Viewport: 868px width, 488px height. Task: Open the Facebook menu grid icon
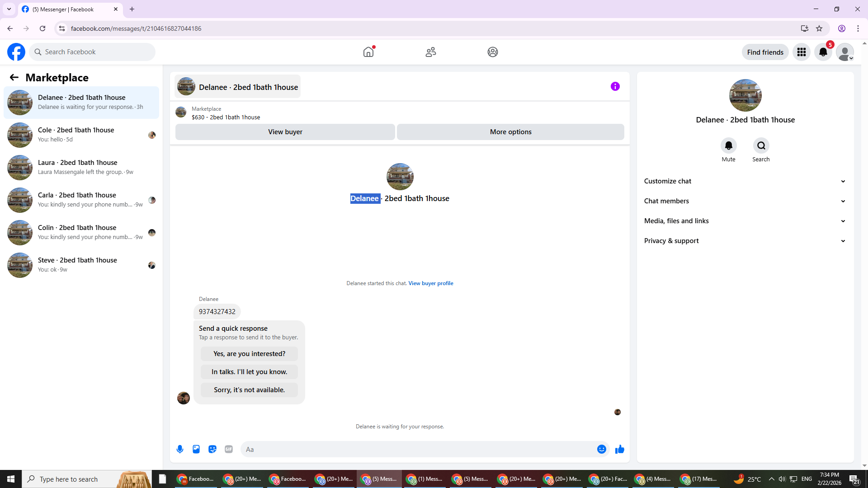pyautogui.click(x=802, y=52)
